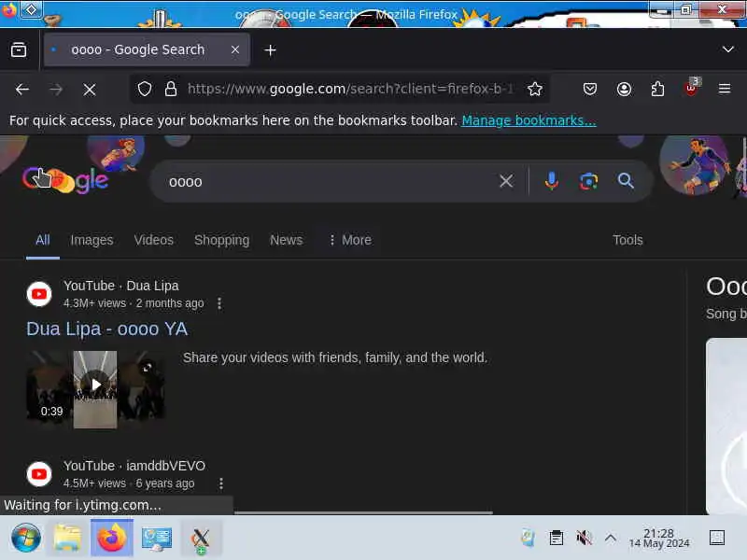747x560 pixels.
Task: Open the system settings taskbar icon
Action: [156, 539]
